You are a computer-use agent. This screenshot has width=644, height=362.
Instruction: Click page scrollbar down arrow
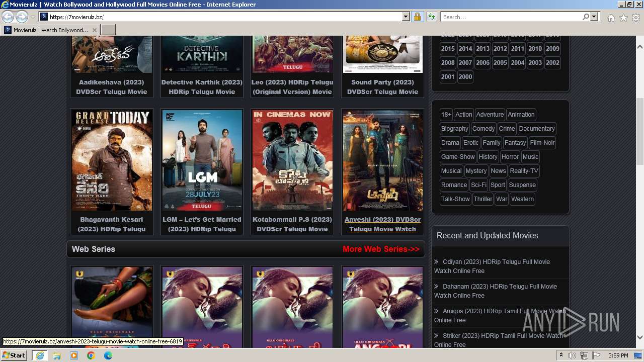[x=640, y=337]
